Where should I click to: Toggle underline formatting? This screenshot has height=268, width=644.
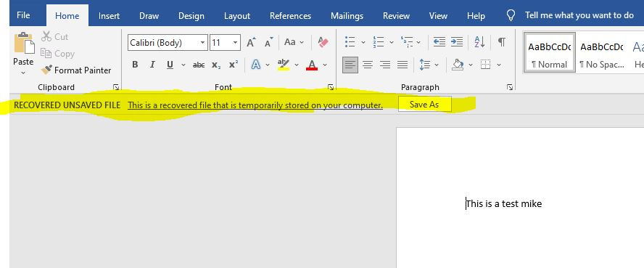tap(170, 65)
